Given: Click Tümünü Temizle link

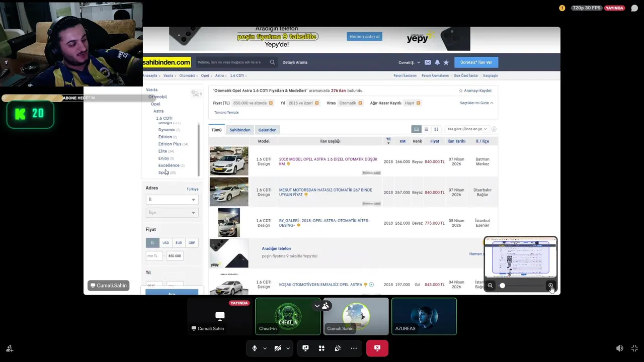Looking at the screenshot, I should pos(226,113).
